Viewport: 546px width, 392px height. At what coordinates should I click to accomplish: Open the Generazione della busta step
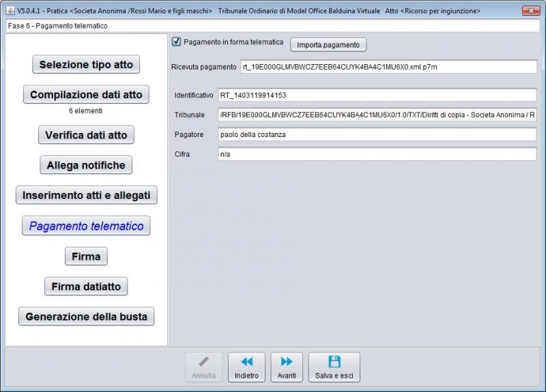[86, 317]
